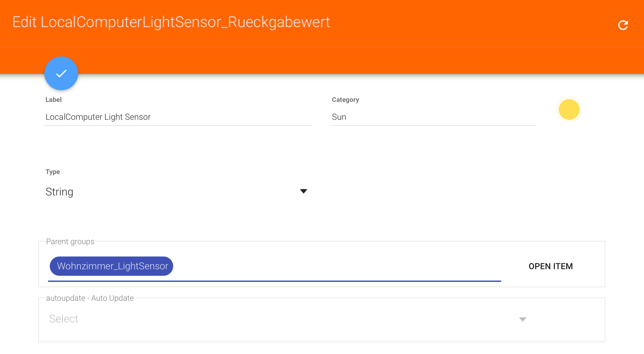Click the Auto Update Select placeholder
The height and width of the screenshot is (354, 644).
(x=64, y=319)
